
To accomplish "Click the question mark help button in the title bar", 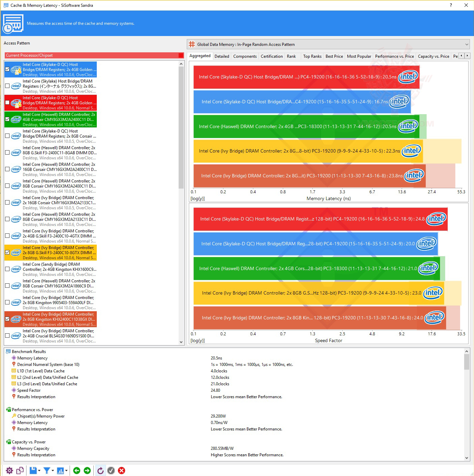I will click(451, 5).
